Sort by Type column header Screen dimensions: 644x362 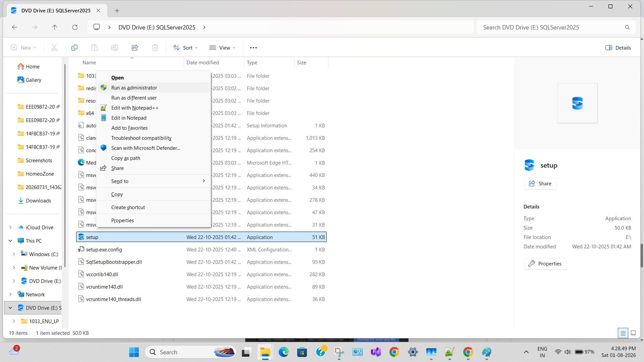(269, 62)
